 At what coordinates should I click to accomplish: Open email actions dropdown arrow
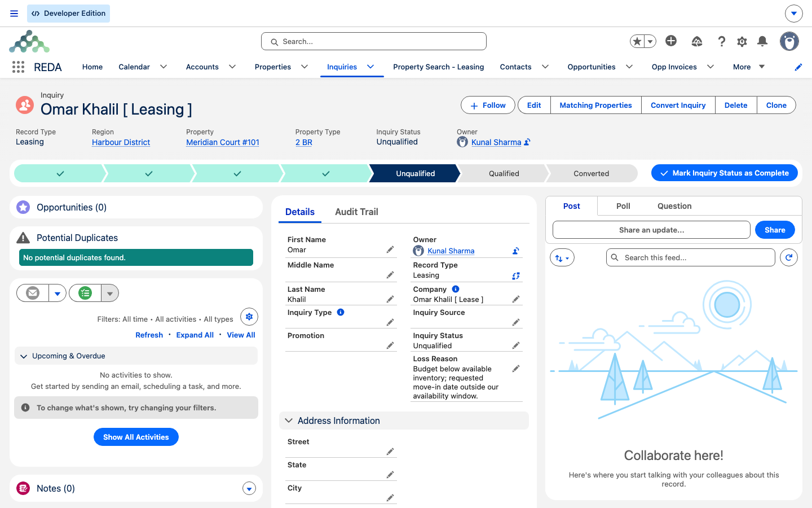(58, 293)
